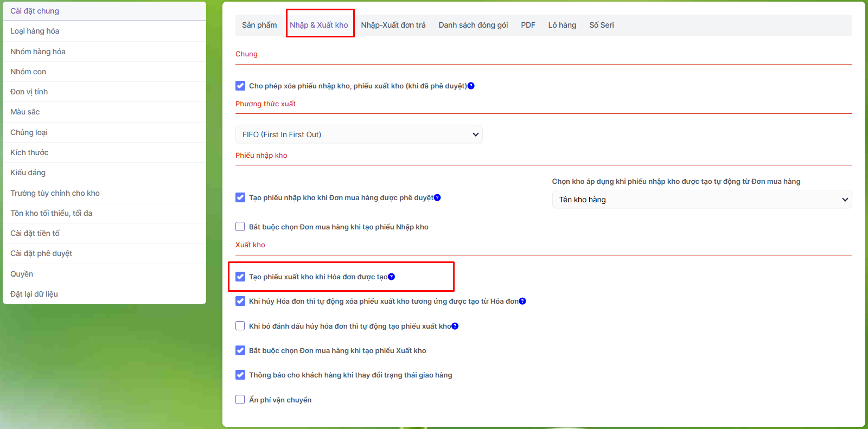The height and width of the screenshot is (429, 868).
Task: Open 'Loại hàng hóa' in the sidebar
Action: click(x=35, y=31)
